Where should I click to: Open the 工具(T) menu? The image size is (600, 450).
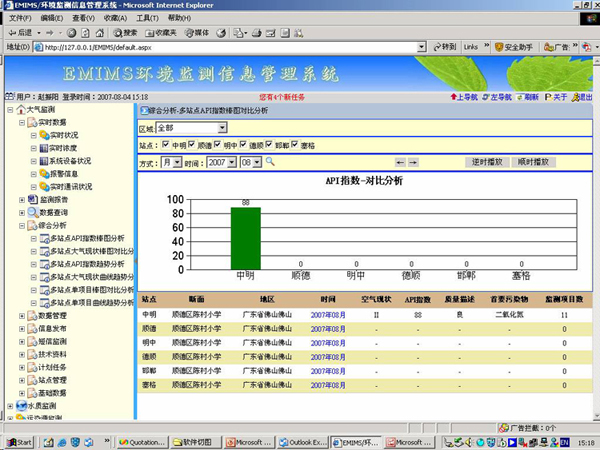point(147,18)
